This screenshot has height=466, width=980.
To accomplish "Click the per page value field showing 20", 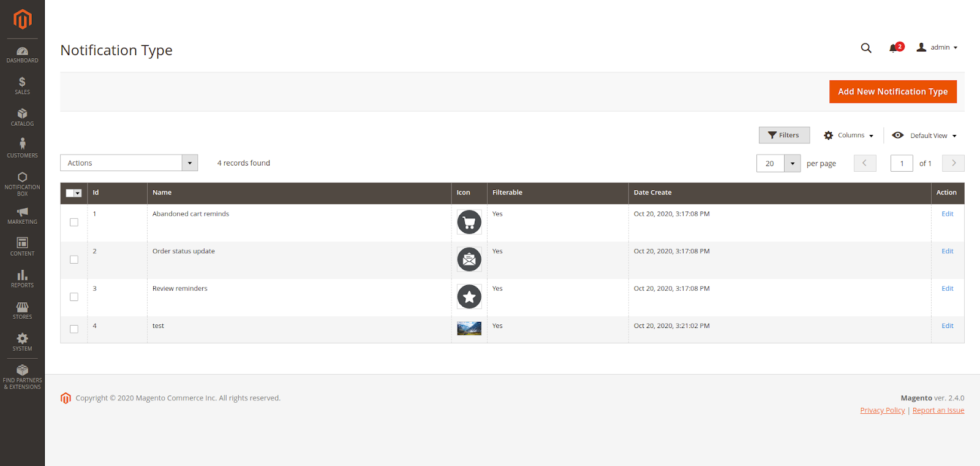I will point(771,163).
